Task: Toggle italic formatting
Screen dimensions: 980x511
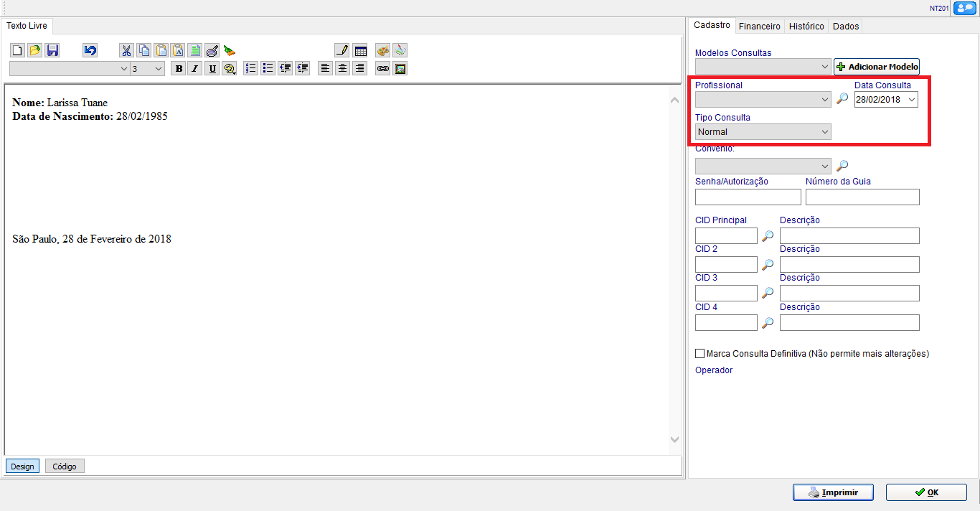Action: tap(194, 68)
